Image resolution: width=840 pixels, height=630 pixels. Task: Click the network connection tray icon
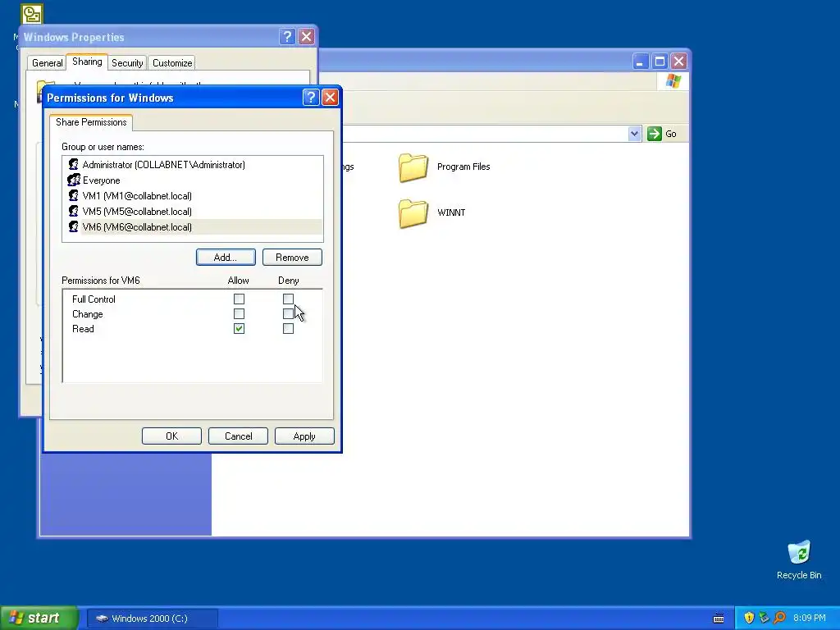coord(764,618)
